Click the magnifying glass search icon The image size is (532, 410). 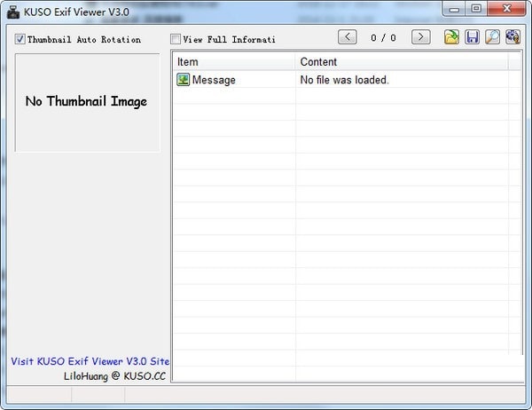[x=493, y=37]
